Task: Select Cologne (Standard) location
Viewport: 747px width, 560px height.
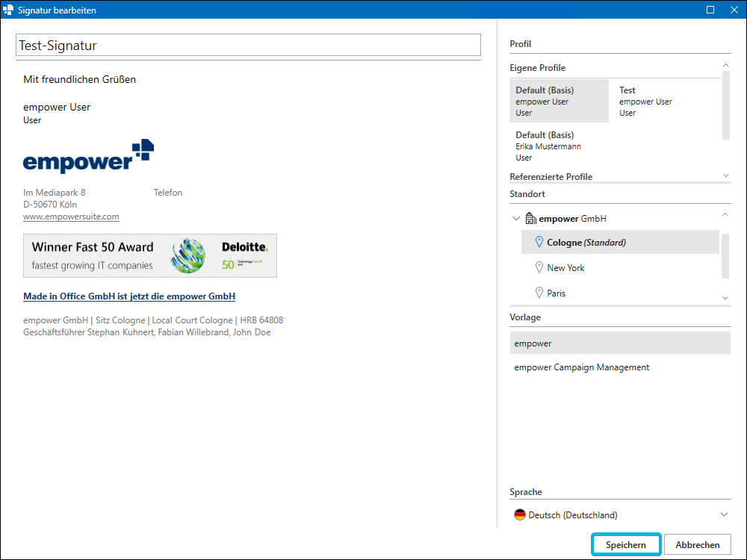Action: tap(620, 242)
